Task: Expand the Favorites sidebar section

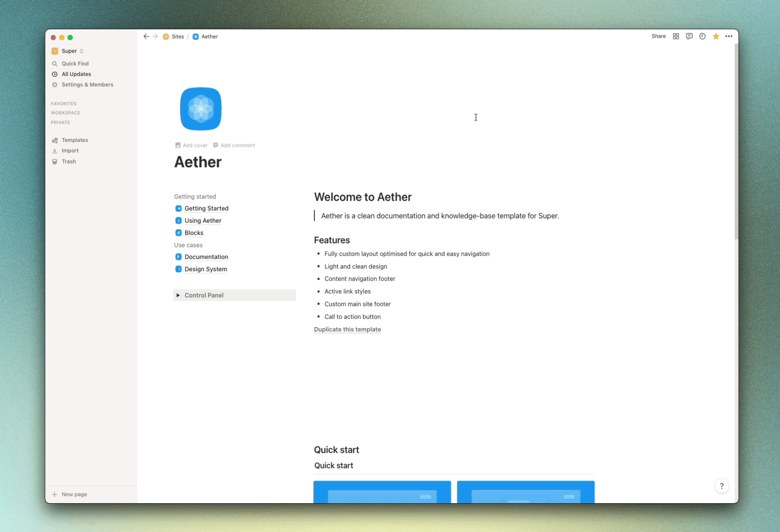Action: click(63, 104)
